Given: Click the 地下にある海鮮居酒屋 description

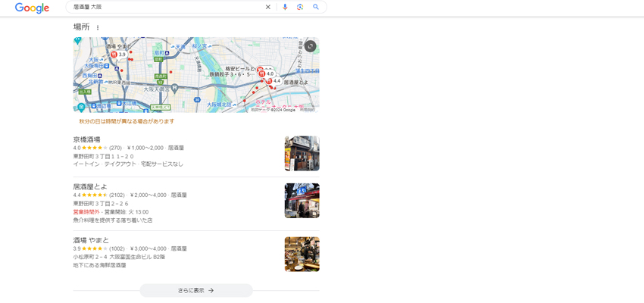Looking at the screenshot, I should (x=99, y=265).
